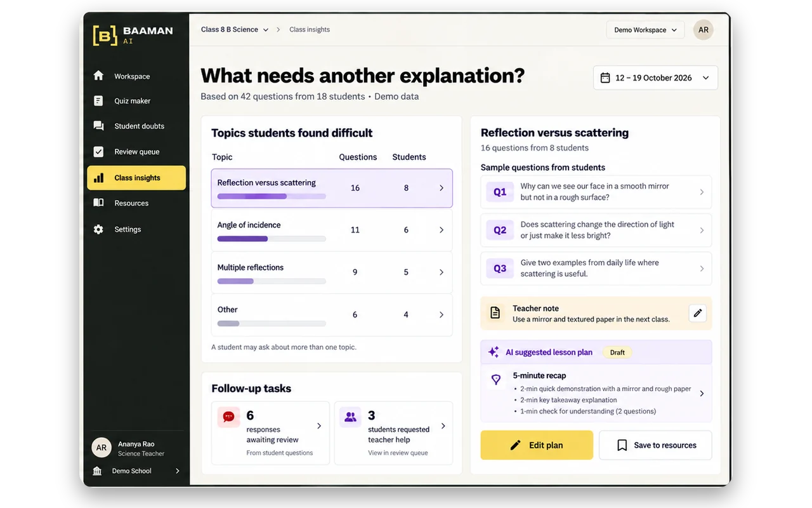Expand the Other topic row chevron

pos(442,314)
